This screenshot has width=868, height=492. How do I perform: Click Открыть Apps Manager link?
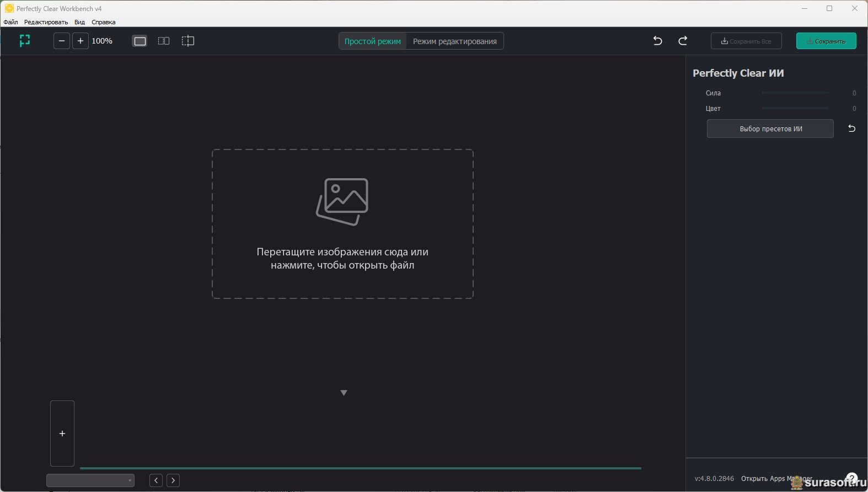tap(776, 479)
